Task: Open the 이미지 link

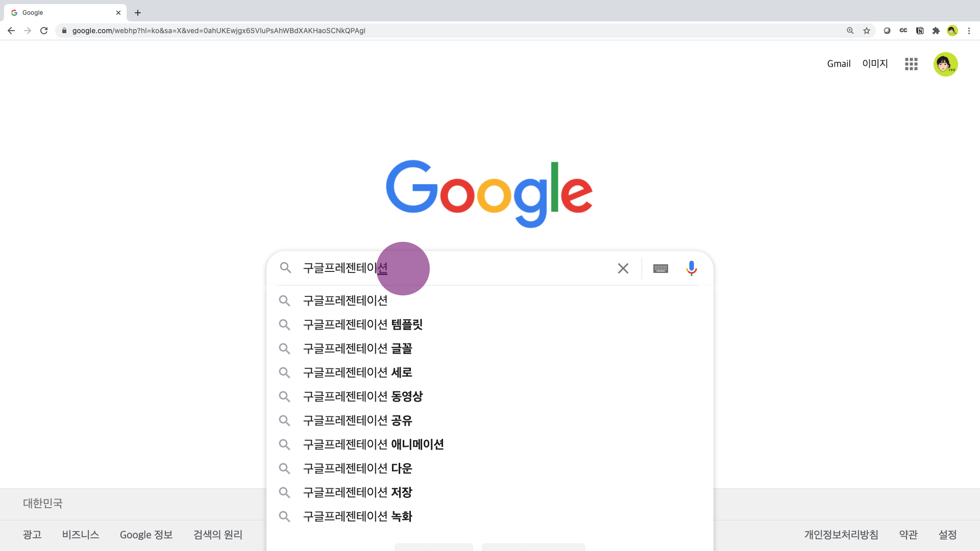Action: (x=875, y=64)
